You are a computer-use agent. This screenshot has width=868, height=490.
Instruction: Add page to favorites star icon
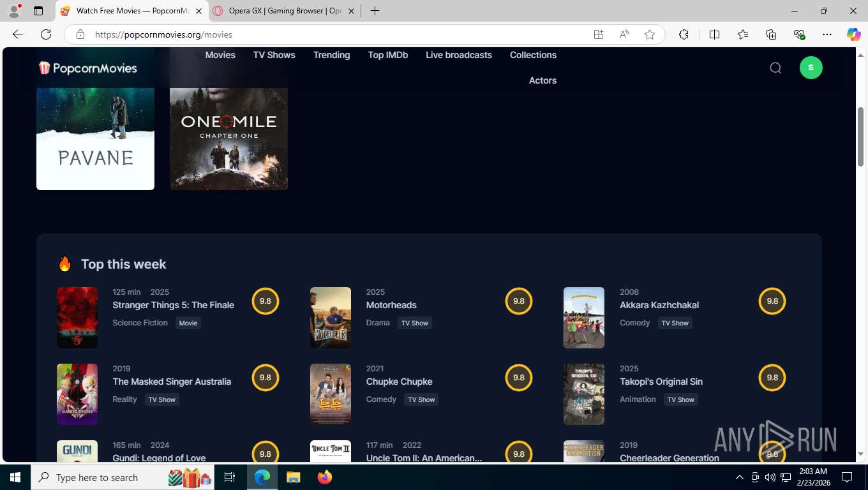tap(650, 34)
